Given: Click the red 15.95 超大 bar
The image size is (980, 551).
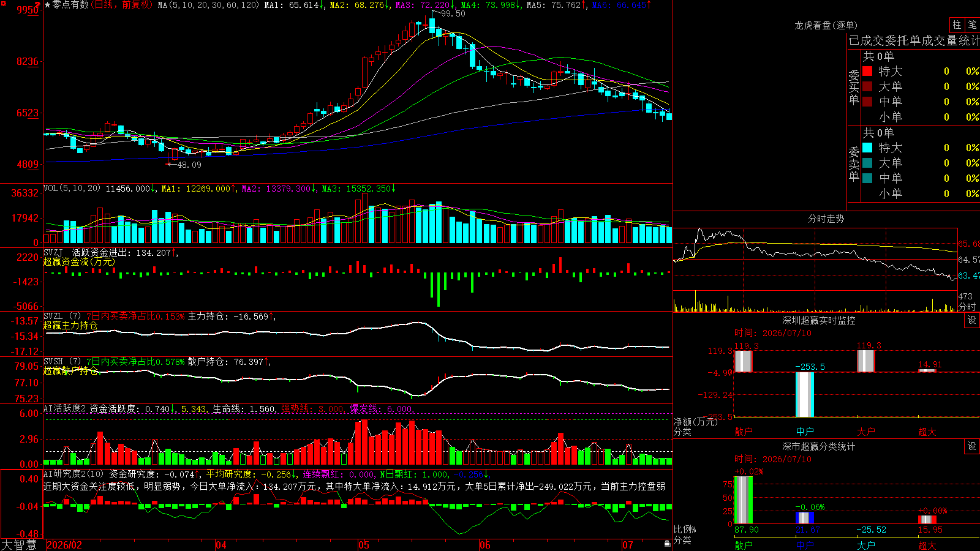Looking at the screenshot, I should point(927,520).
